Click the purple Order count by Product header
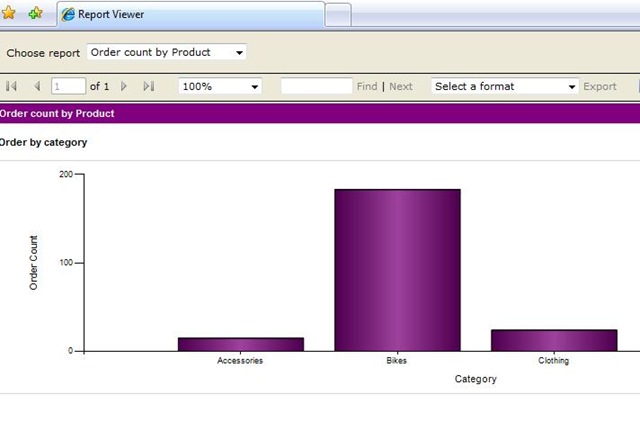 [320, 114]
